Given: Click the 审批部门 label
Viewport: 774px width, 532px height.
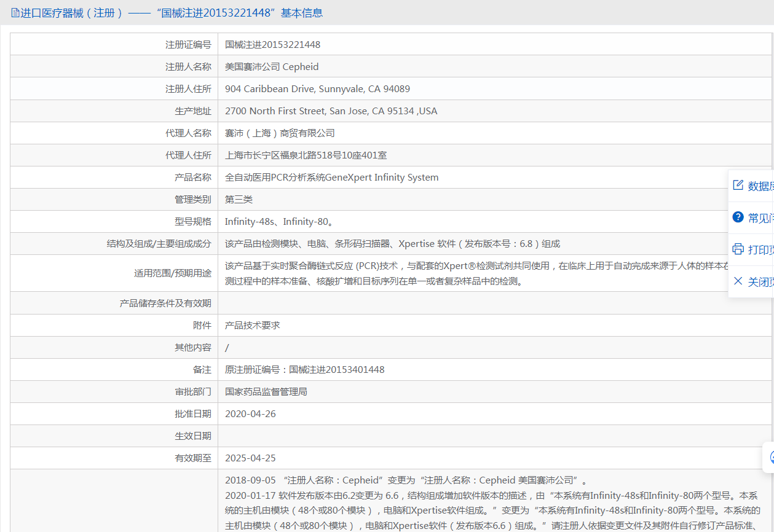Looking at the screenshot, I should pyautogui.click(x=193, y=392).
